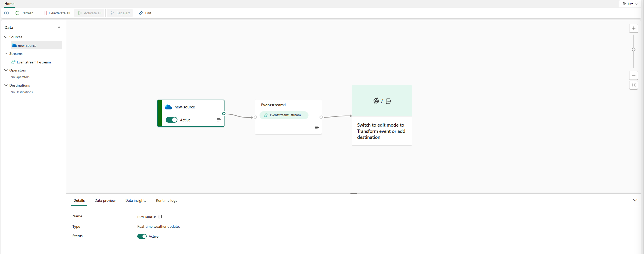This screenshot has height=254, width=644.
Task: Click the Eventstream1 node title
Action: point(273,105)
